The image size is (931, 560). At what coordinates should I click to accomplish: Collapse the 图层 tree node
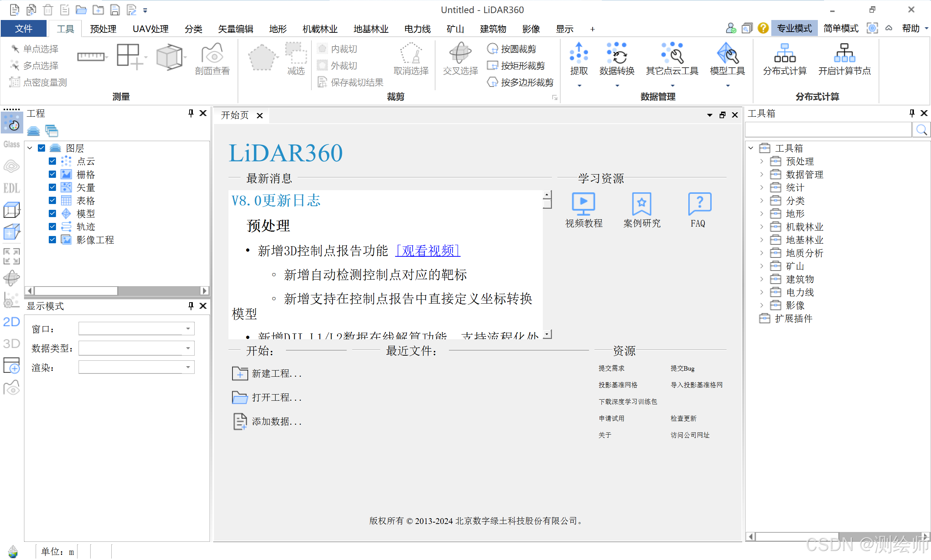[30, 148]
